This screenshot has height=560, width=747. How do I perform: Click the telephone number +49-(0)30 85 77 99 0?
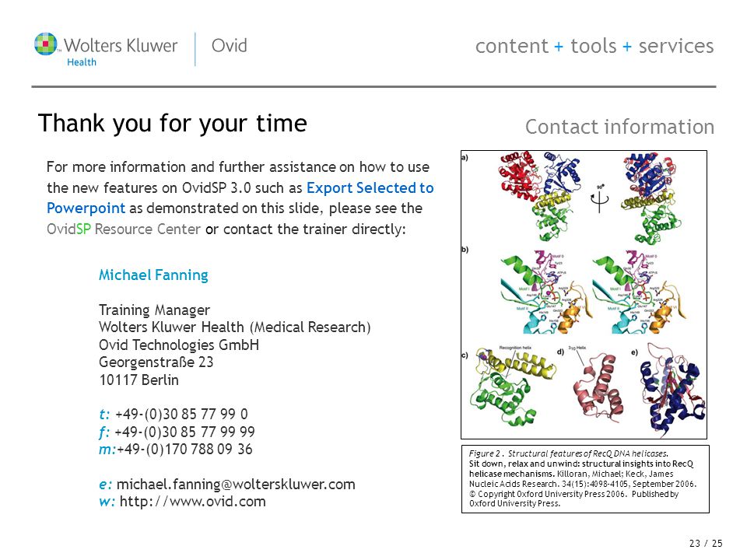[x=181, y=414]
